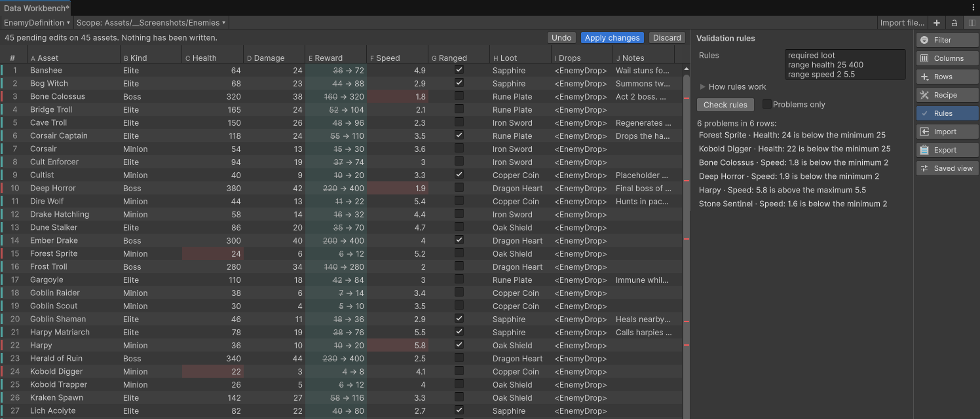Click Apply changes
Image resolution: width=980 pixels, height=419 pixels.
[612, 38]
